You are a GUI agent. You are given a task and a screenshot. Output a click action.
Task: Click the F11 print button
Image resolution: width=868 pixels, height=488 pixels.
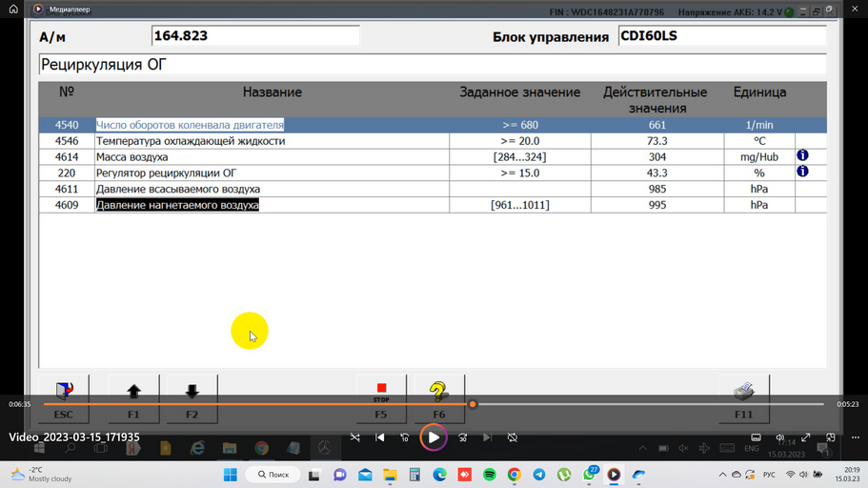point(744,399)
